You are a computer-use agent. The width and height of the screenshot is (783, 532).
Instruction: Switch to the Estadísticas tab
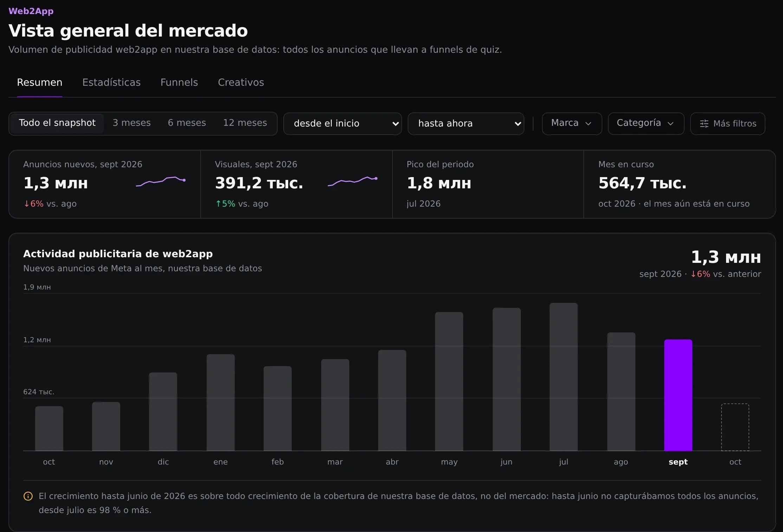[111, 83]
